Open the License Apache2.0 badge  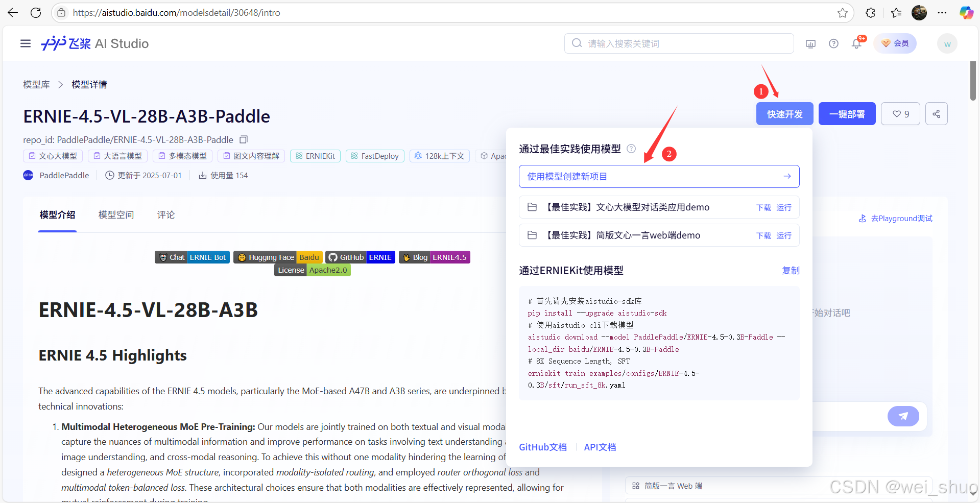point(313,270)
